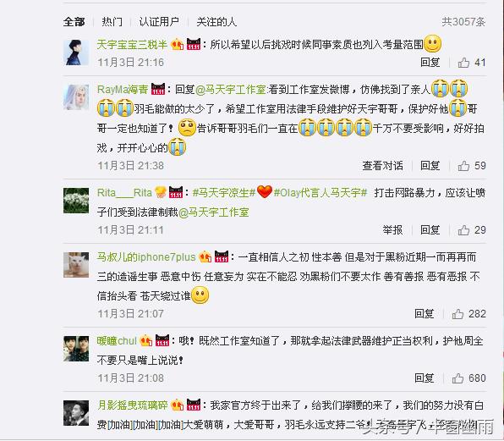504x441 pixels.
Task: Open the 关注的人 comments tab
Action: (x=216, y=22)
